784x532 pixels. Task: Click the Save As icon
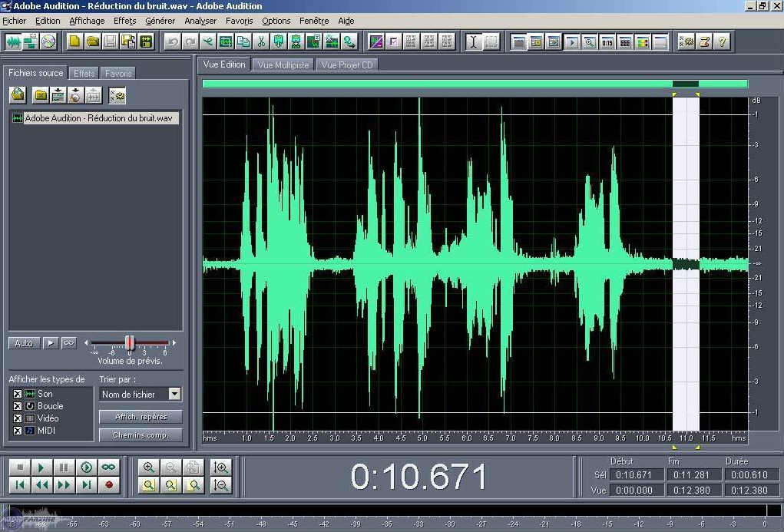(128, 41)
